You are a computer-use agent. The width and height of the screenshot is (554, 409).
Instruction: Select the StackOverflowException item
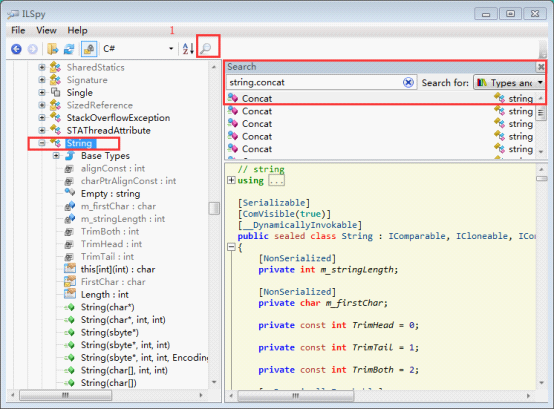[118, 118]
